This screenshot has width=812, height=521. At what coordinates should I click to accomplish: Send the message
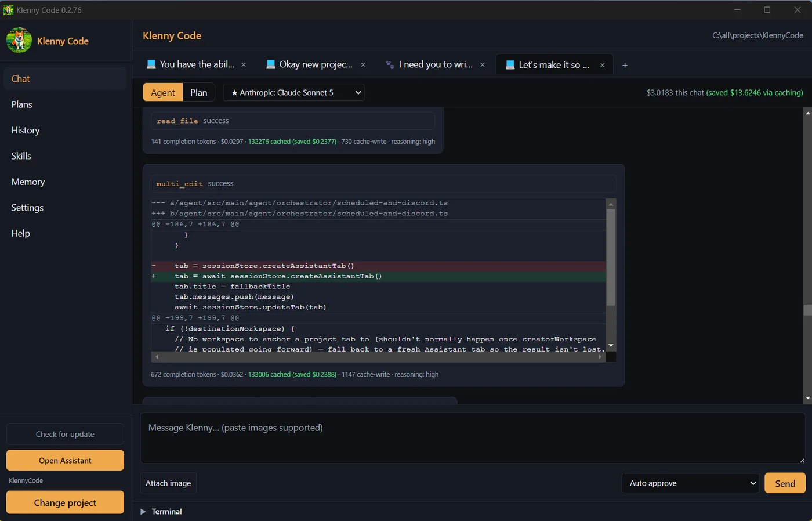click(785, 483)
